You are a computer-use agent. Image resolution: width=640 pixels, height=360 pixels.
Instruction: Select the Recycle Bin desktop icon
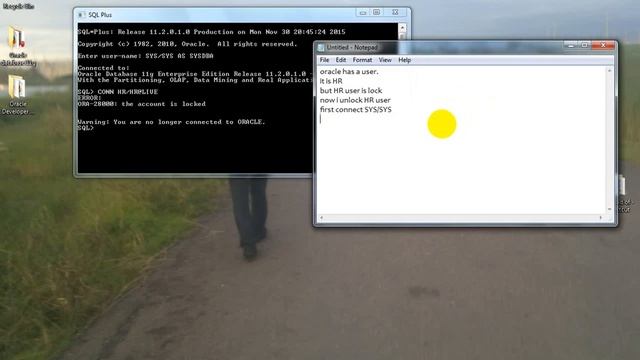pos(18,6)
